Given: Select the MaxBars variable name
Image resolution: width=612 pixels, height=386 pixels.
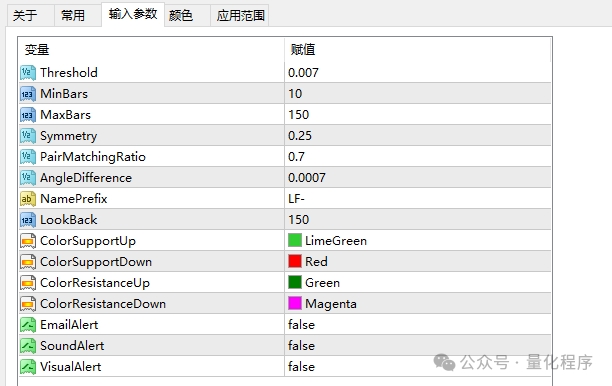Looking at the screenshot, I should [65, 115].
